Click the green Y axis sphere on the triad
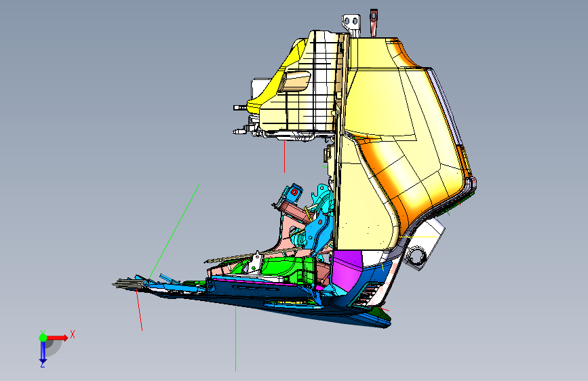588x381 pixels. click(43, 338)
